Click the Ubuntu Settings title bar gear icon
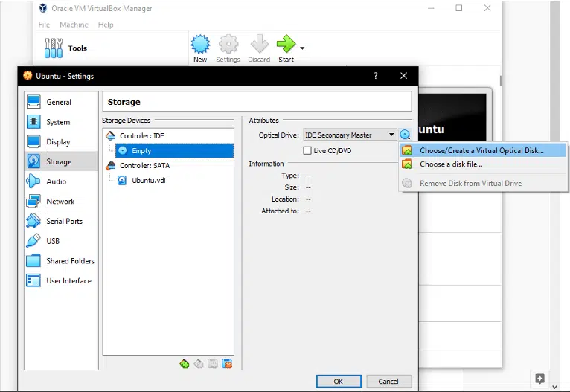Viewport: 570px width, 392px height. 28,76
